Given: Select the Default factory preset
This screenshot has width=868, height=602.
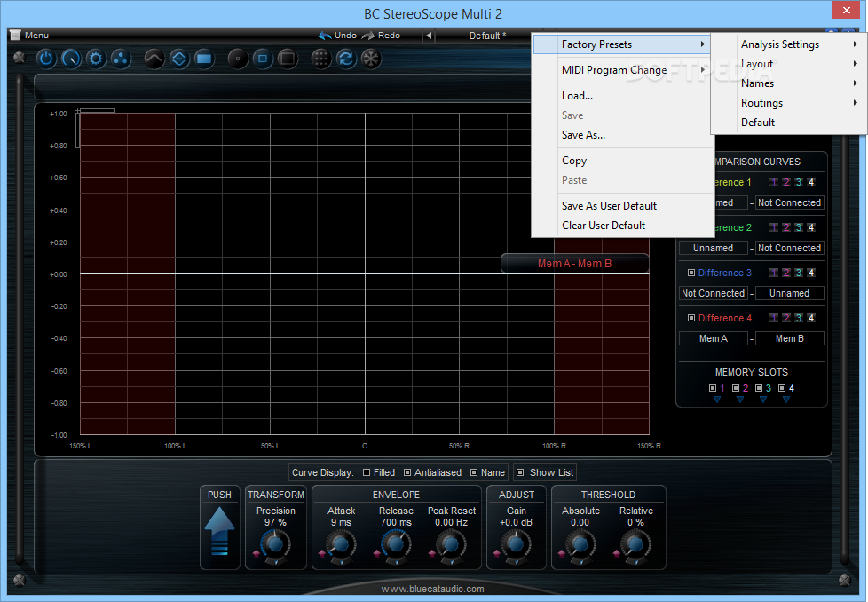Looking at the screenshot, I should point(789,123).
